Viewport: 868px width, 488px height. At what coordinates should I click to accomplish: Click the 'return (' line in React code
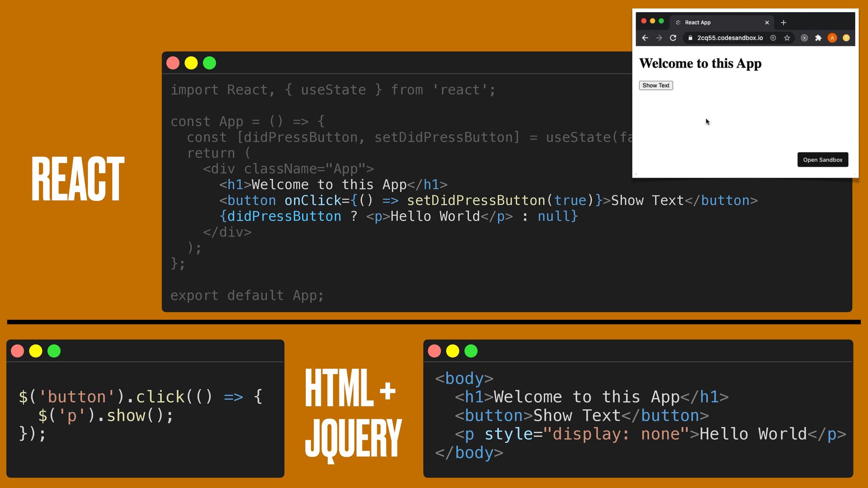pos(219,153)
